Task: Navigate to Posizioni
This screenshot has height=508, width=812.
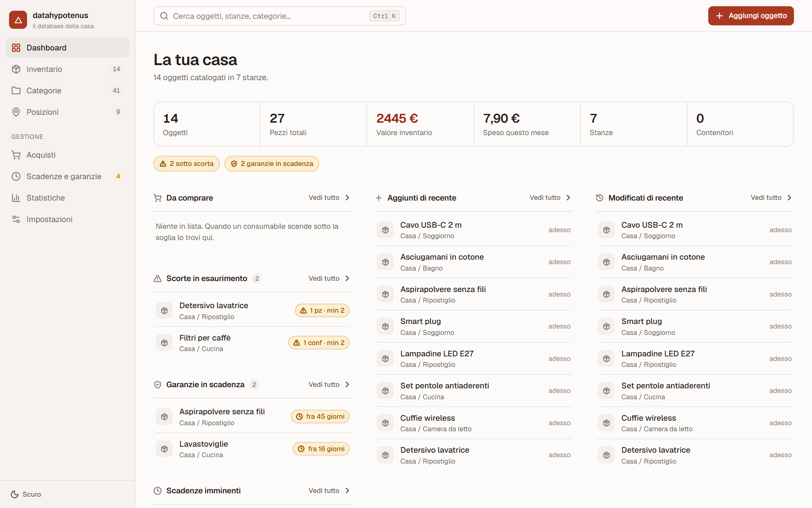Action: coord(67,112)
